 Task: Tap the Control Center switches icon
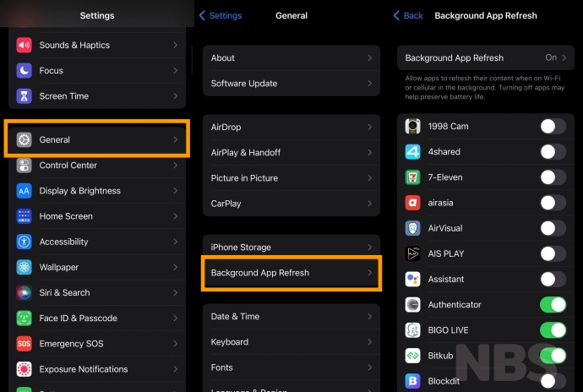(x=25, y=165)
